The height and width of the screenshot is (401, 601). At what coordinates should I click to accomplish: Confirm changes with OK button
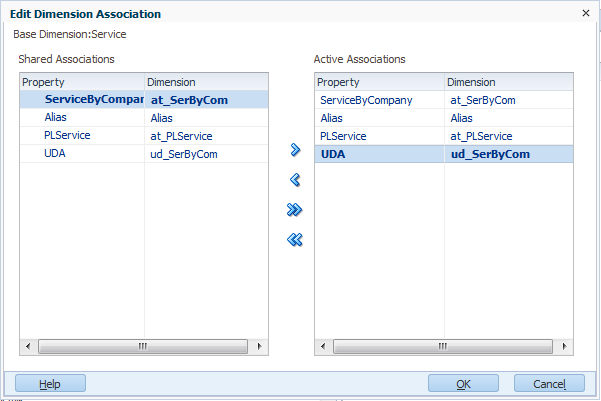click(463, 383)
